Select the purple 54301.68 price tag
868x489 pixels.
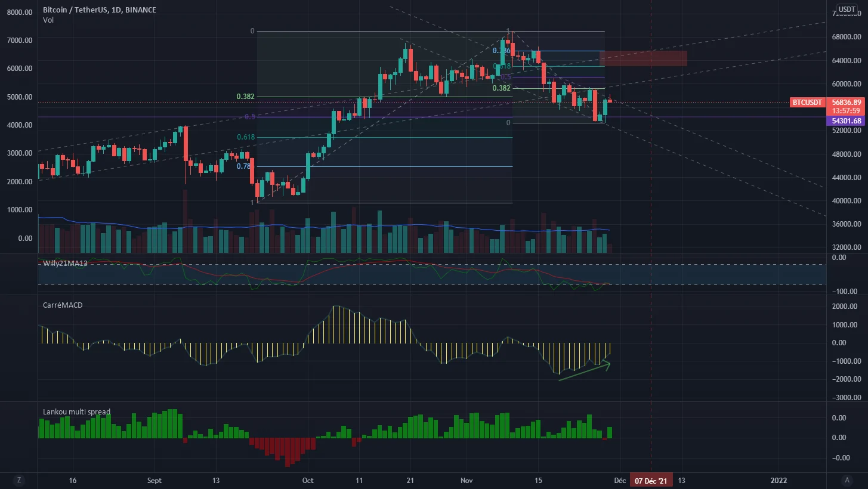(846, 121)
